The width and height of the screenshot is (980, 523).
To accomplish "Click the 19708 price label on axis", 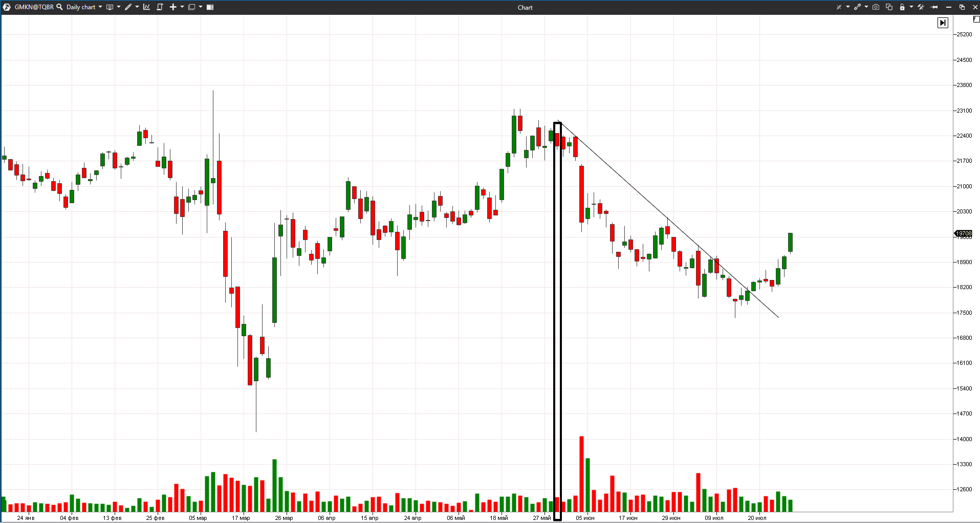I will 963,233.
